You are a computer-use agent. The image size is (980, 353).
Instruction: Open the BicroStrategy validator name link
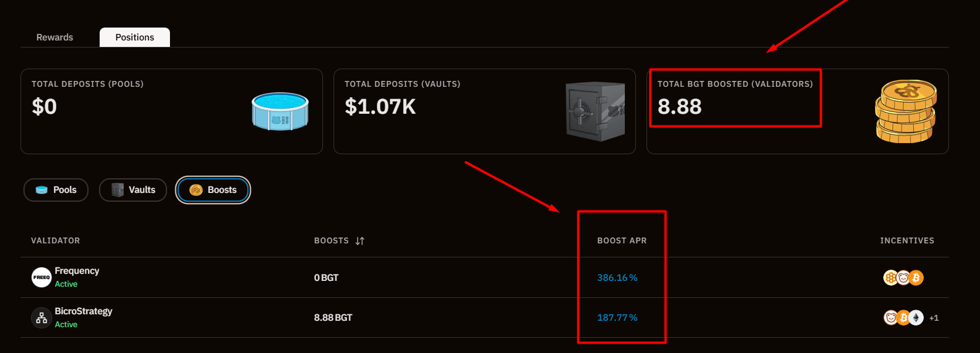coord(83,311)
